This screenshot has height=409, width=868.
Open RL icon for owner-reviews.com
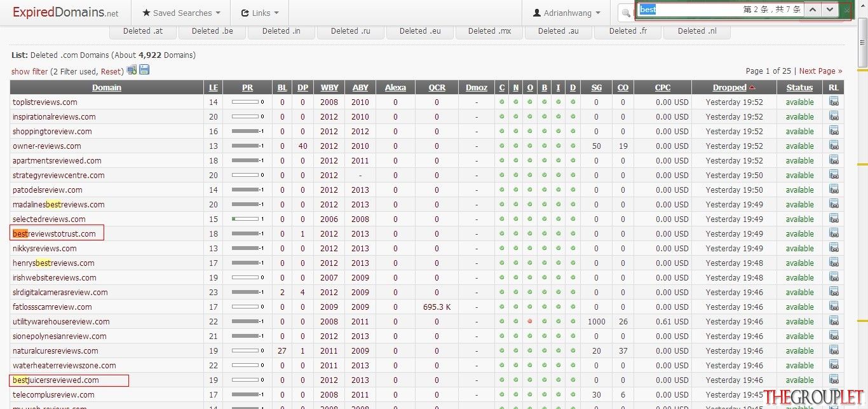834,146
